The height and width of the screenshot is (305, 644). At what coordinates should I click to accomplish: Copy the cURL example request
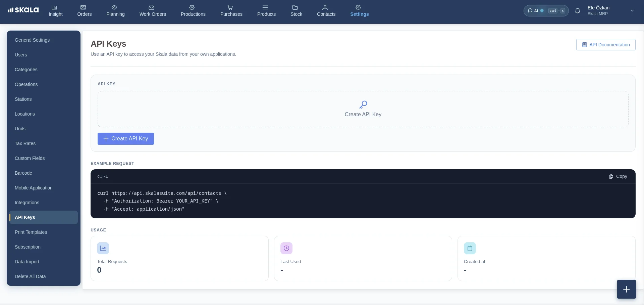pyautogui.click(x=618, y=176)
